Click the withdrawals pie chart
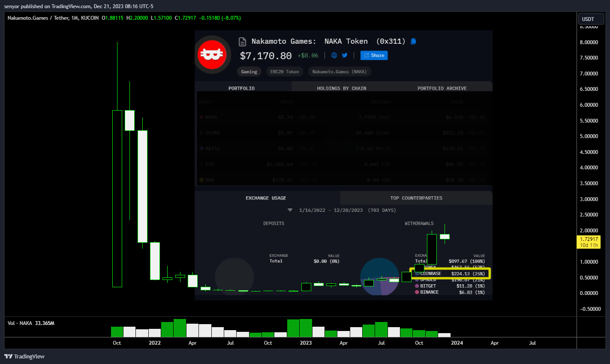The image size is (610, 364). [380, 277]
